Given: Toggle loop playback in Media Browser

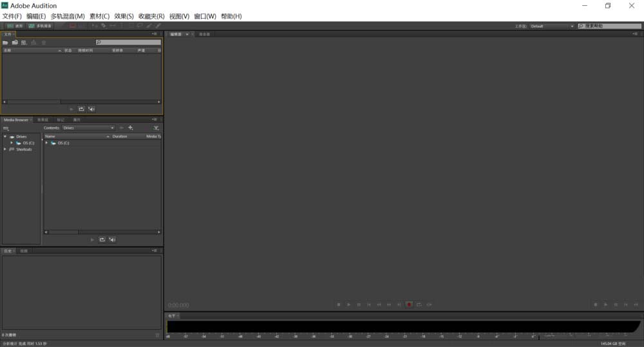Looking at the screenshot, I should 102,240.
